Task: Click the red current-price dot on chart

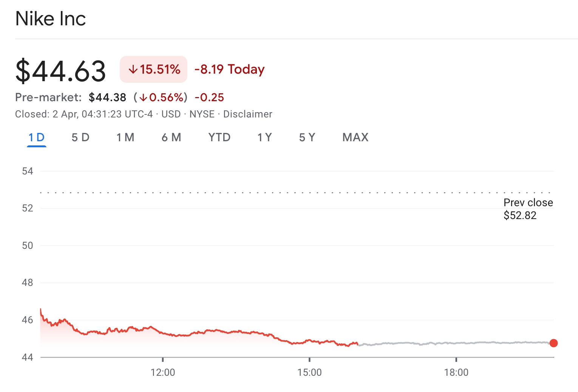Action: [x=553, y=343]
